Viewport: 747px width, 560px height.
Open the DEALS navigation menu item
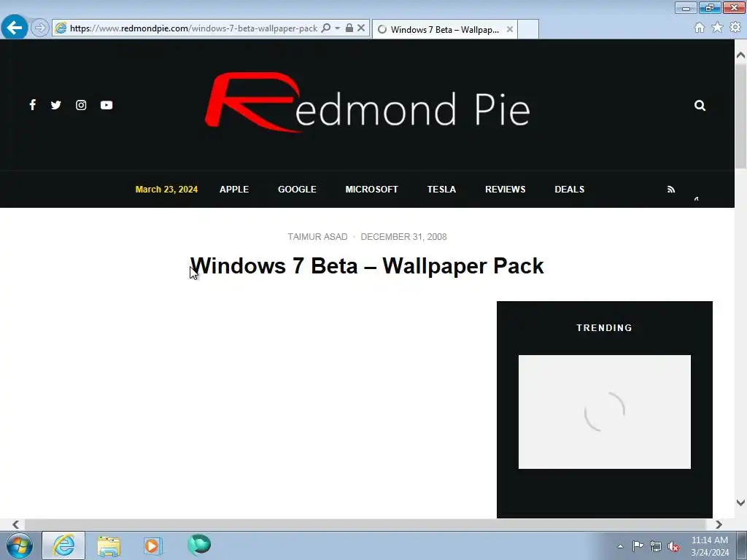click(569, 190)
